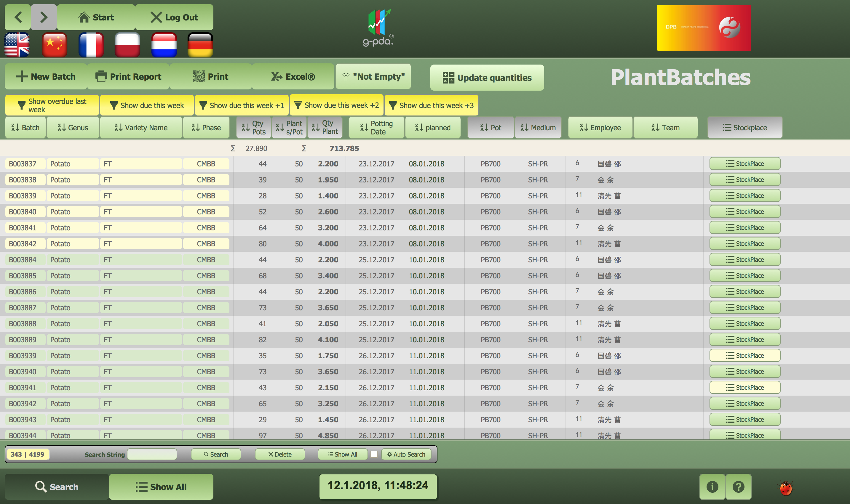The width and height of the screenshot is (850, 504).
Task: Open the question mark help button
Action: [x=738, y=487]
